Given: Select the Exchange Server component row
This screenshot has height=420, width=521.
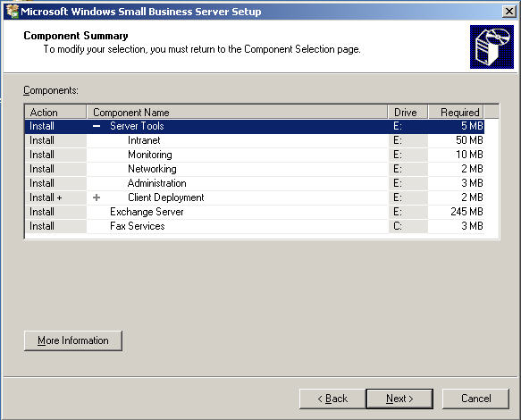Looking at the screenshot, I should (255, 212).
